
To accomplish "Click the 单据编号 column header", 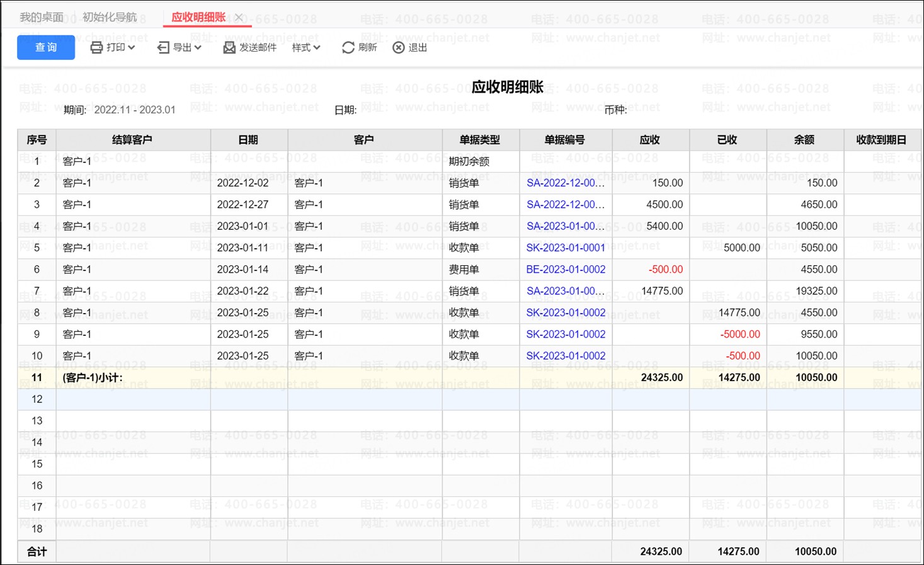I will [x=565, y=140].
